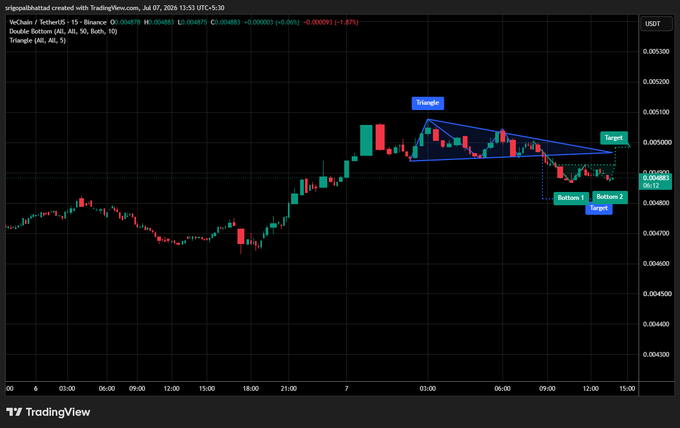680x428 pixels.
Task: Click the blue Target label
Action: pyautogui.click(x=598, y=209)
